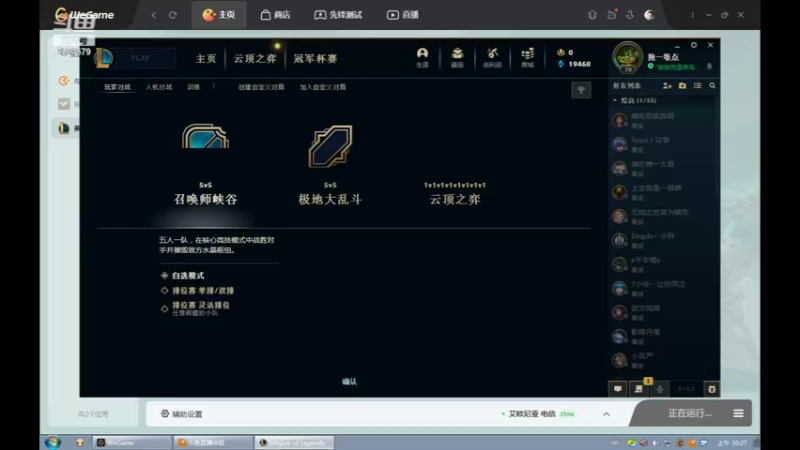Open the WeGame downloads arrow icon
The width and height of the screenshot is (800, 450).
pyautogui.click(x=630, y=15)
